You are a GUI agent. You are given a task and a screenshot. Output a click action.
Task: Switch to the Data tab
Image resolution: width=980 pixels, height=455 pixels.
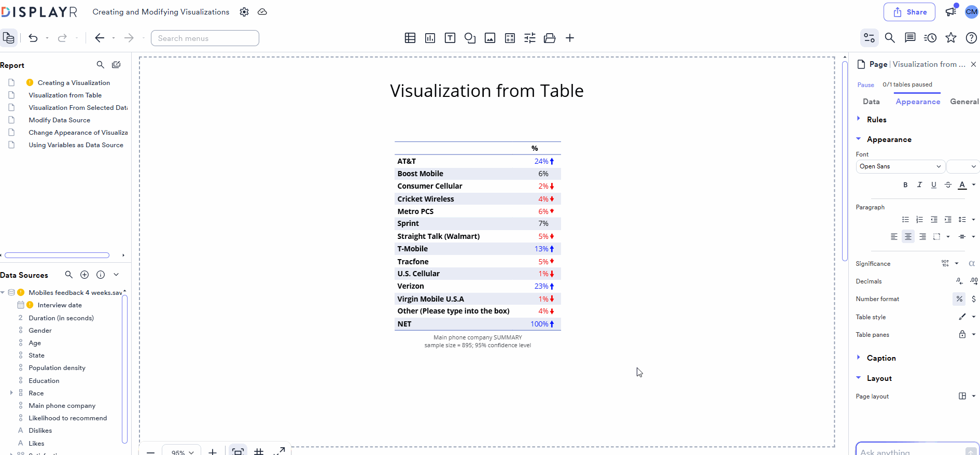pyautogui.click(x=871, y=102)
